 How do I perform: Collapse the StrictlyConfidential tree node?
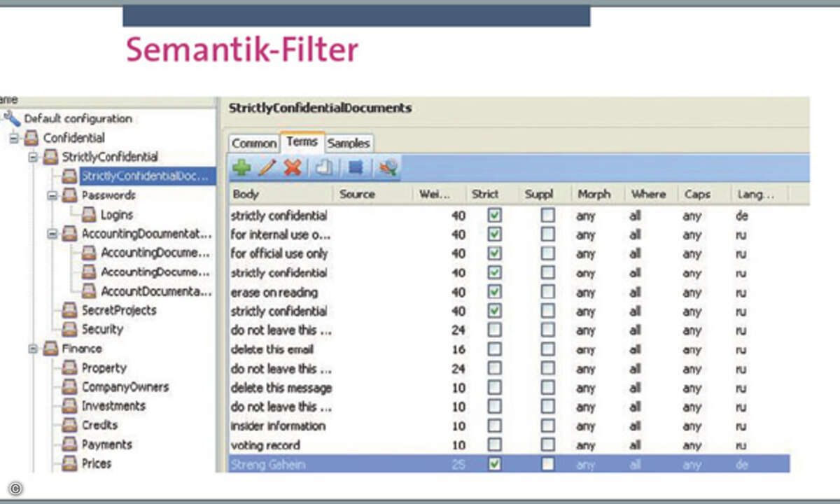33,157
